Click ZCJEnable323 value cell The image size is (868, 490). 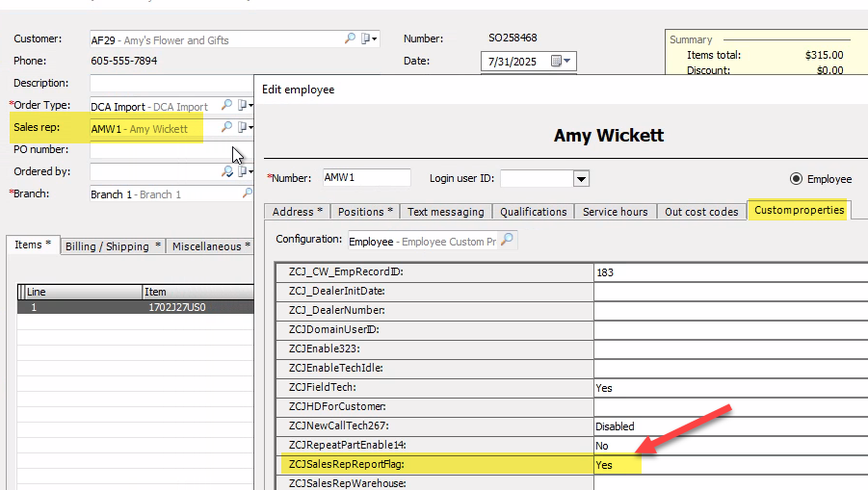point(730,349)
